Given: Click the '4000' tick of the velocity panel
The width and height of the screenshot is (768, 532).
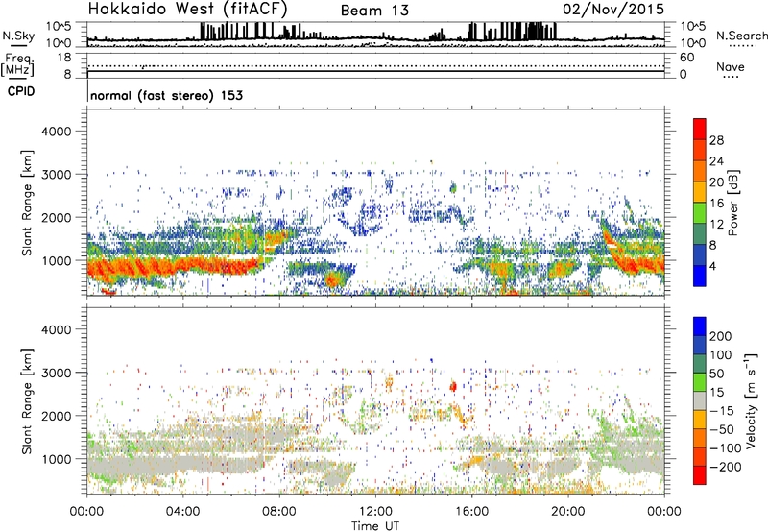Looking at the screenshot, I should [56, 329].
